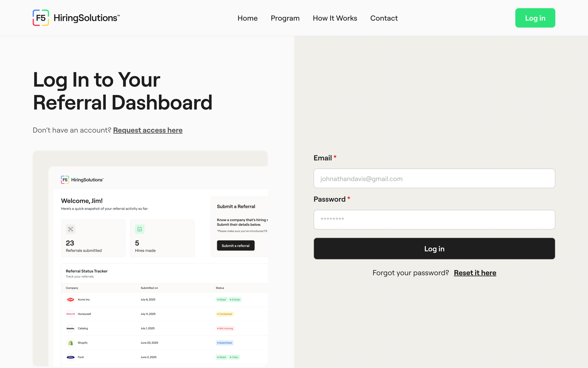This screenshot has height=368, width=588.
Task: Open the Home menu item
Action: coord(247,18)
